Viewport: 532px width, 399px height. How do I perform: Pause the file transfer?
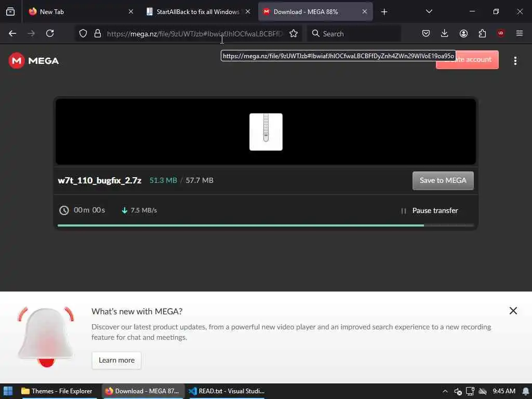[x=429, y=211]
